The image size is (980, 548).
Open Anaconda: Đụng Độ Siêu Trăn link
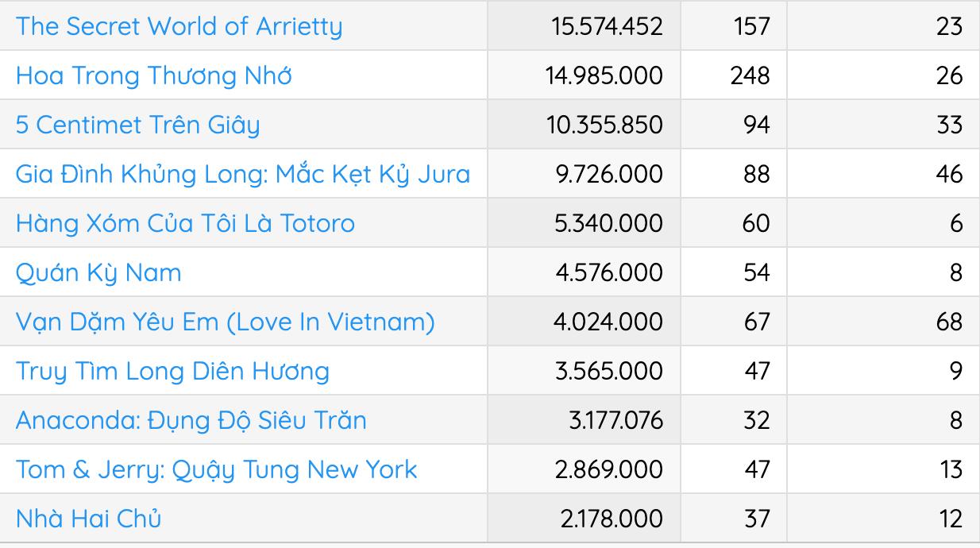coord(191,420)
